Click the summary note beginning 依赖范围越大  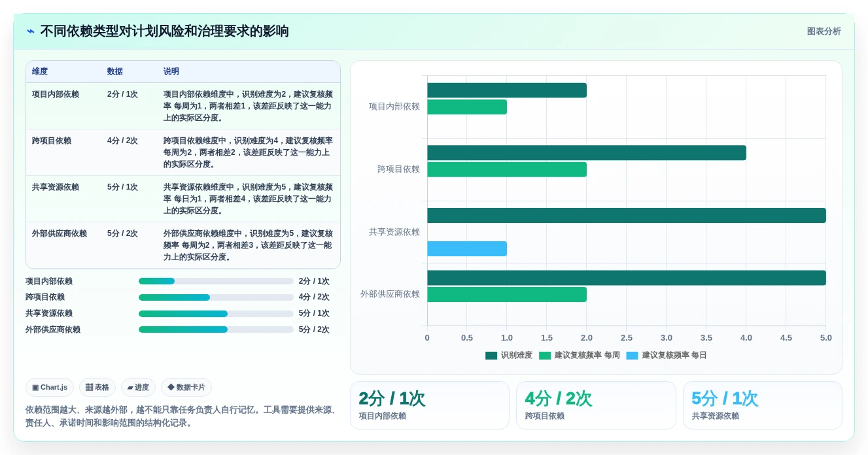[x=182, y=416]
